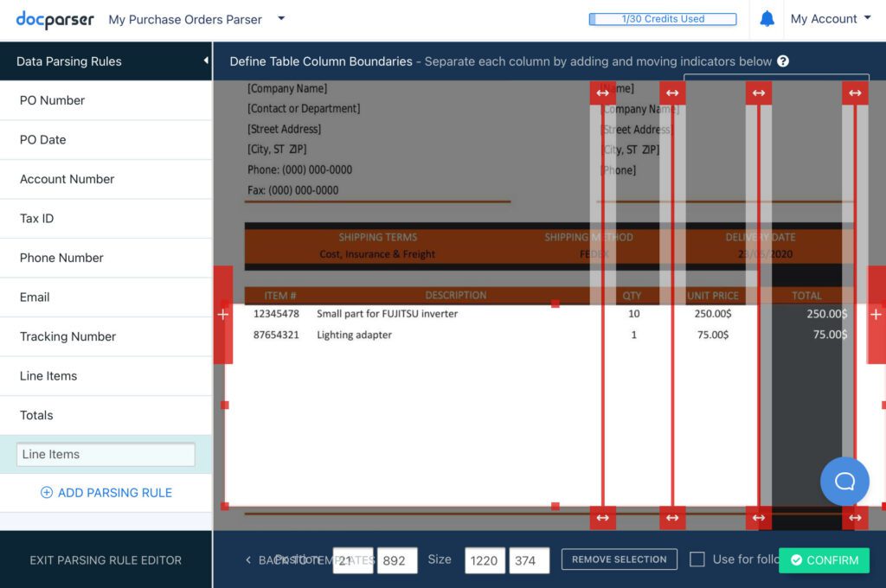Viewport: 886px width, 588px height.
Task: Select the Tracking Number parsing rule
Action: [x=106, y=336]
